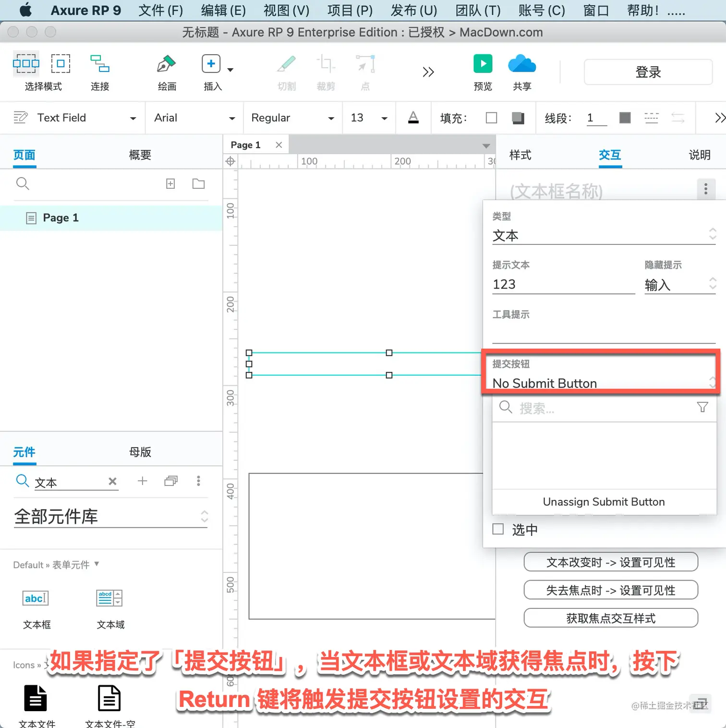Click Unassign Submit Button
The height and width of the screenshot is (728, 726).
(604, 502)
